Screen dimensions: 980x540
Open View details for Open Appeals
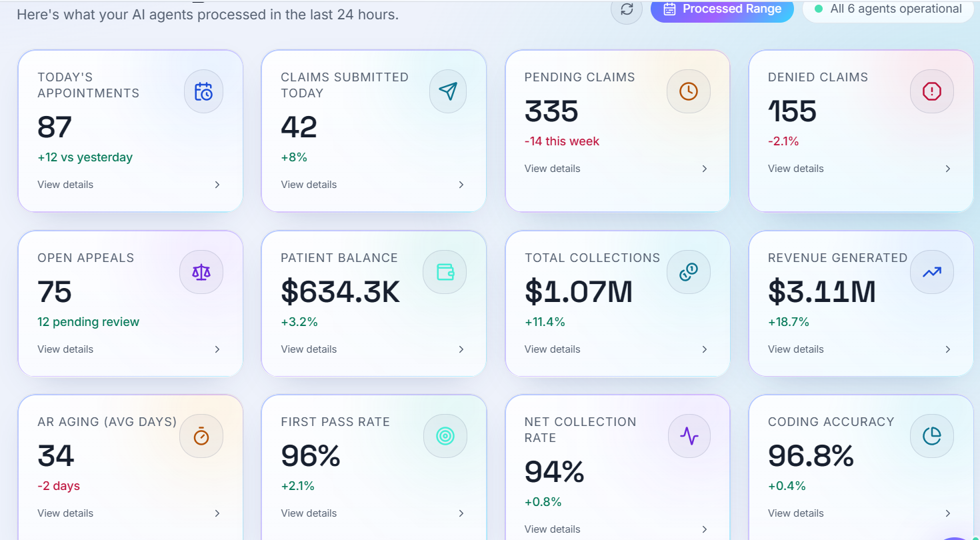pos(65,349)
